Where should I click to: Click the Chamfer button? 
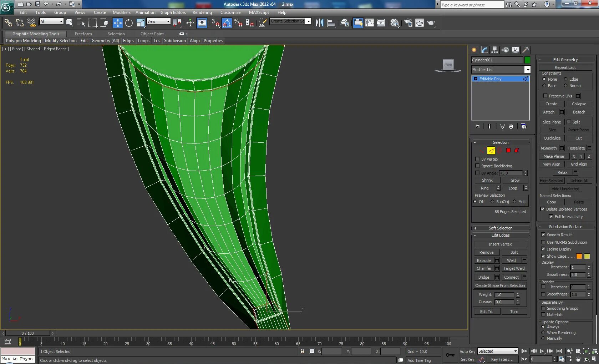click(x=484, y=269)
